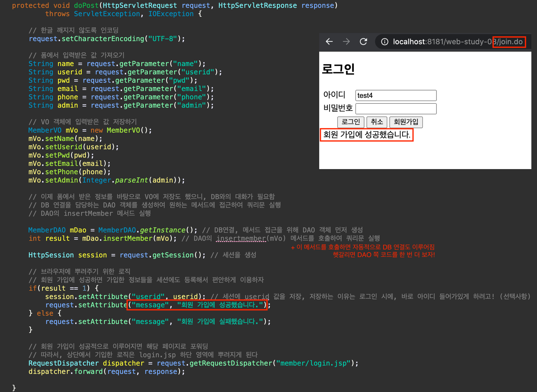Click the "UTF-8" string in setCharacterEncoding
The height and width of the screenshot is (392, 537).
[163, 39]
